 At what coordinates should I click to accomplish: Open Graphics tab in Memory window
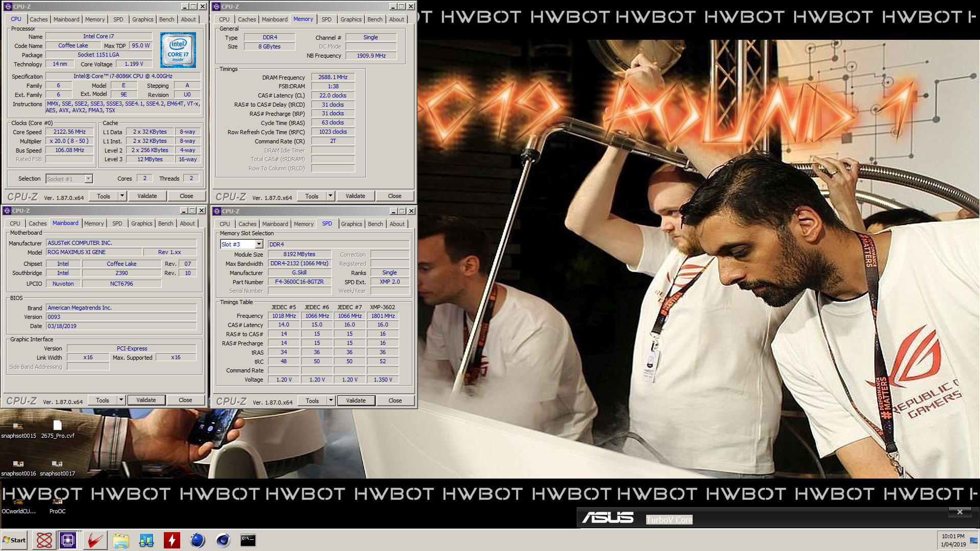pyautogui.click(x=351, y=19)
